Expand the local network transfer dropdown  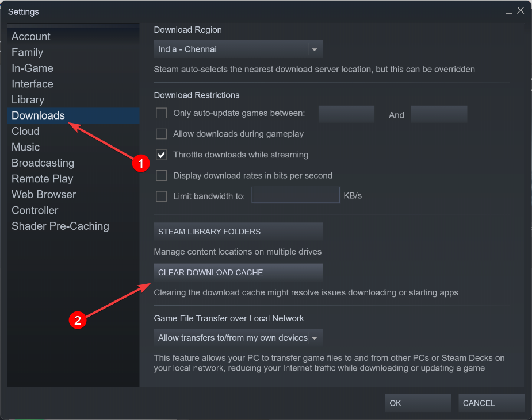(238, 338)
